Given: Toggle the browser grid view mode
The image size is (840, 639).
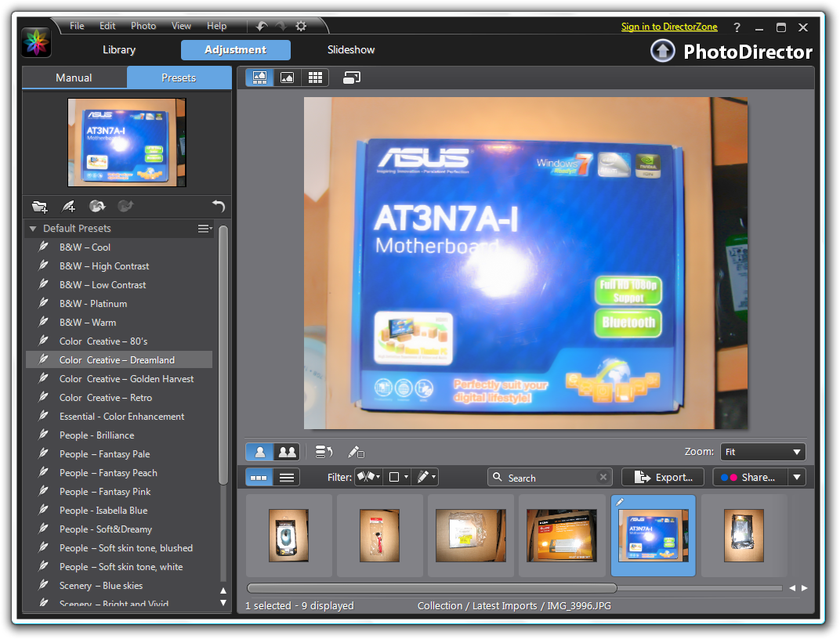Looking at the screenshot, I should pos(315,78).
